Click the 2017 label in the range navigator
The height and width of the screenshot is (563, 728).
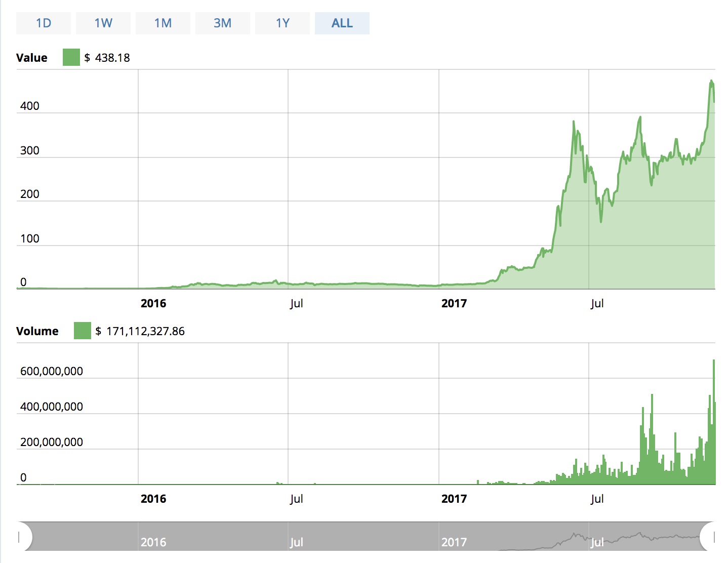(x=454, y=542)
